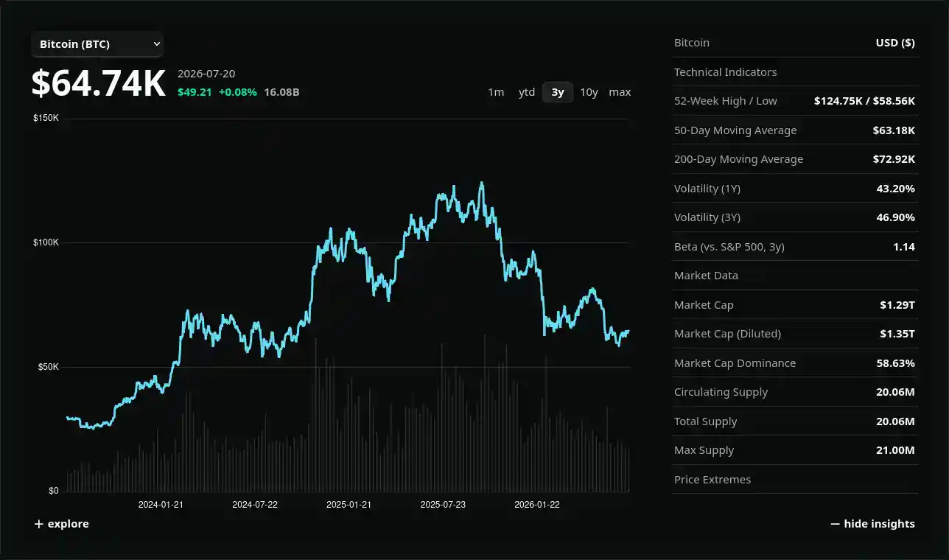Click the explore button
This screenshot has height=560, width=949.
click(x=62, y=524)
